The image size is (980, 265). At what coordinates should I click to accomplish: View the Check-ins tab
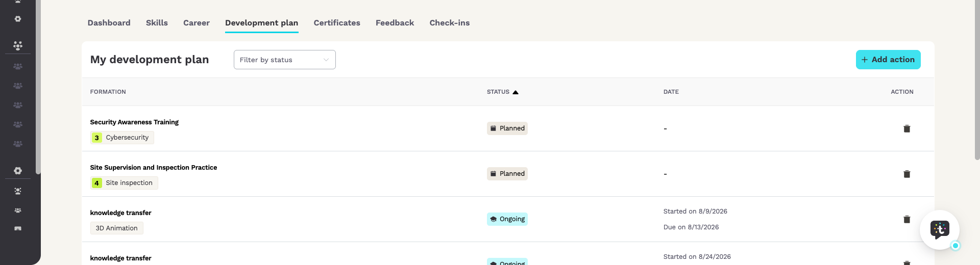coord(449,23)
